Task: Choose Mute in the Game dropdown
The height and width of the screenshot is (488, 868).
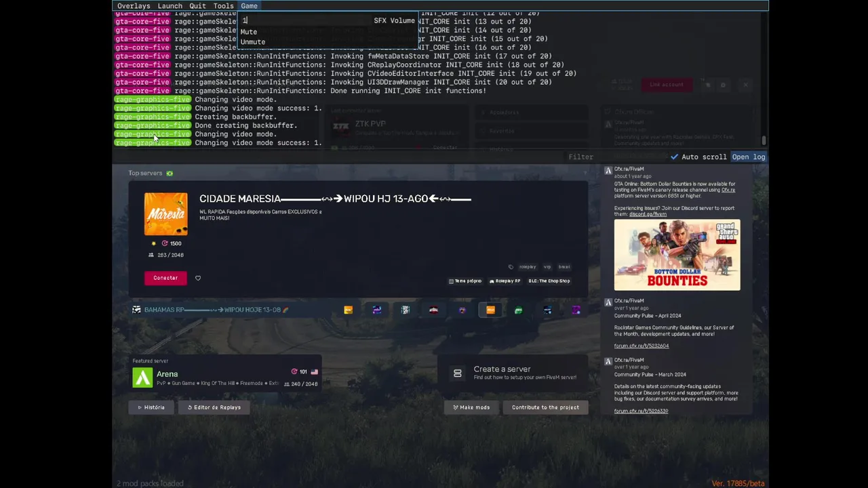Action: tap(249, 32)
